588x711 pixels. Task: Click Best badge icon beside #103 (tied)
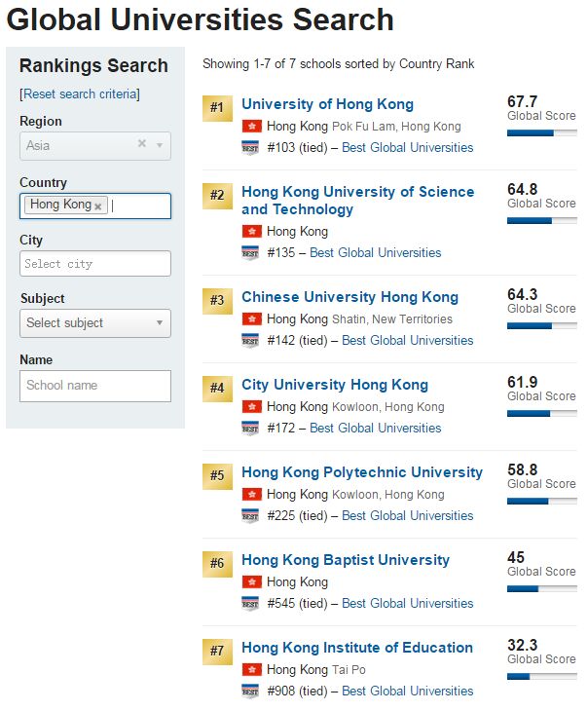[x=250, y=148]
